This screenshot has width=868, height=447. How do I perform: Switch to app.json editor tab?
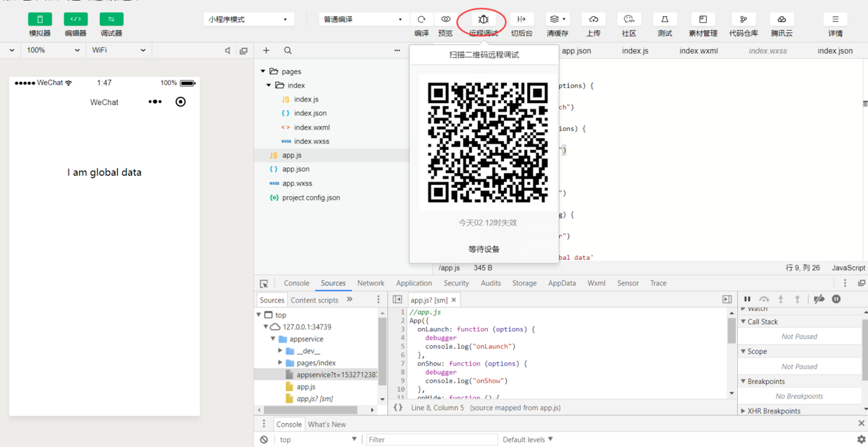(x=576, y=50)
